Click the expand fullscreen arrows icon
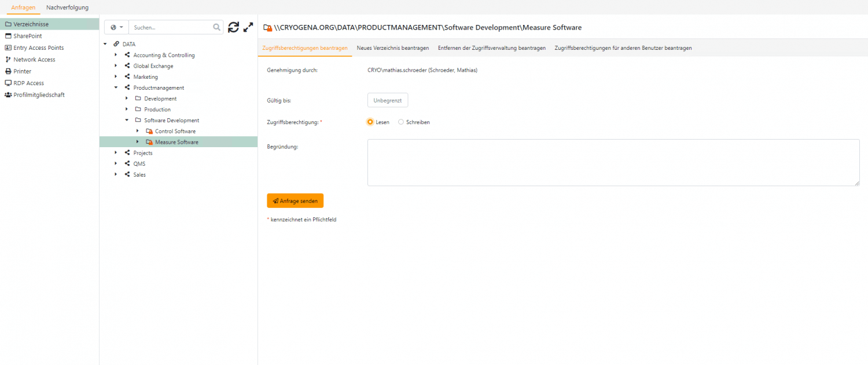Viewport: 868px width, 365px height. point(248,27)
